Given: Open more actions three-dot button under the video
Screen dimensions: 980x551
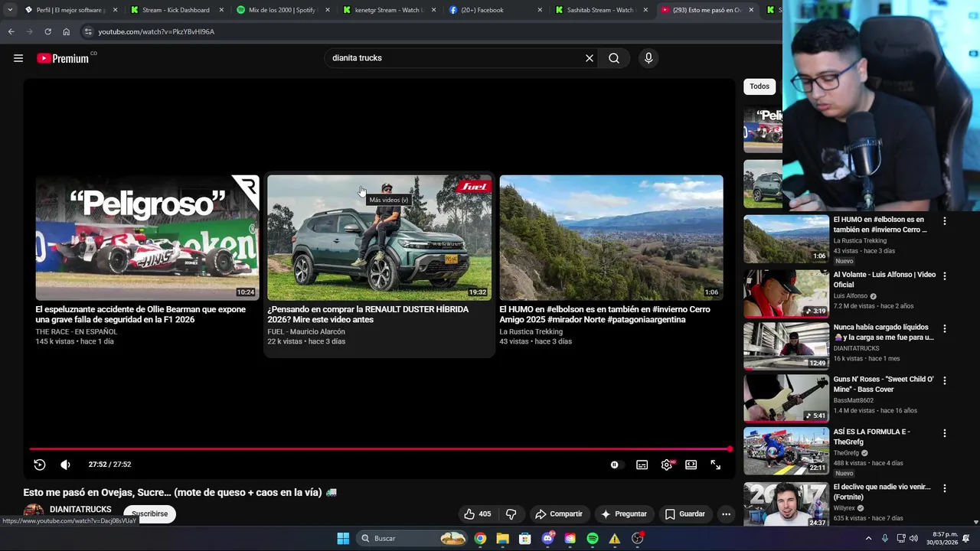Looking at the screenshot, I should pyautogui.click(x=726, y=514).
